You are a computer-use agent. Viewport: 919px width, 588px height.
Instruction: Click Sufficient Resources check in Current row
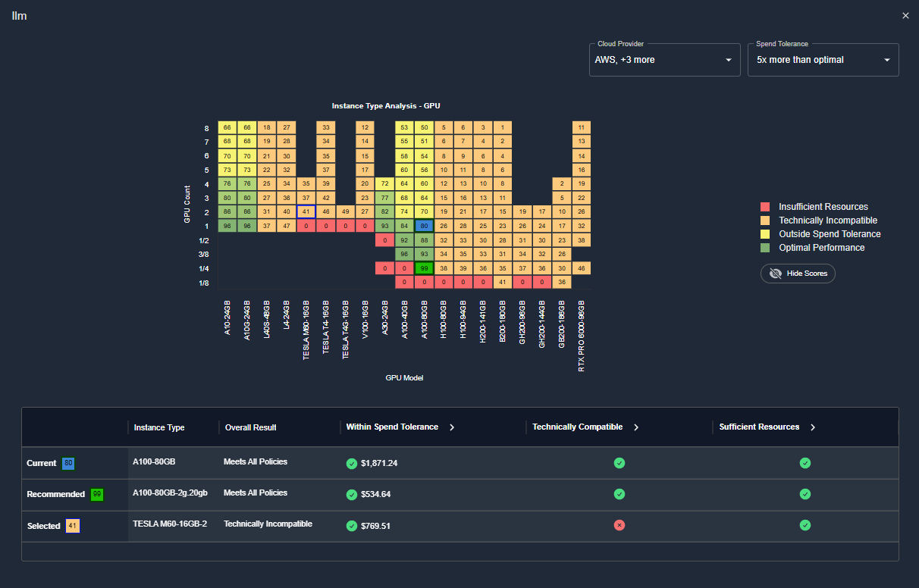(805, 463)
